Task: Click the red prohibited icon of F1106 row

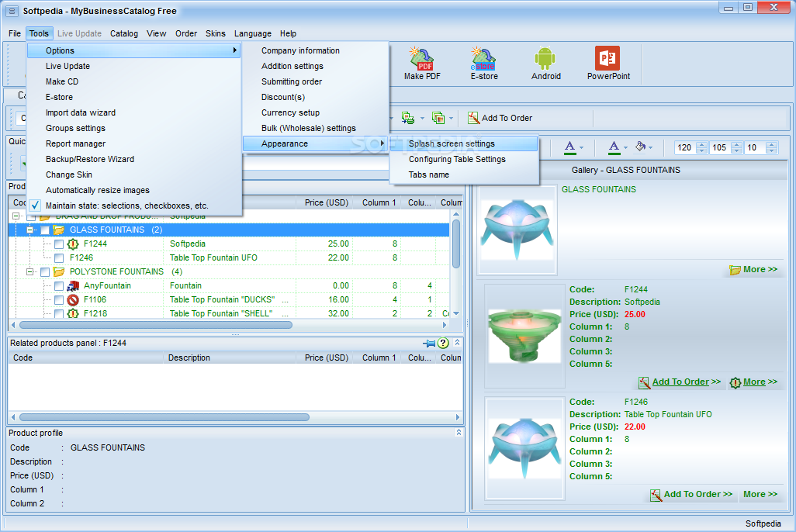Action: [73, 299]
